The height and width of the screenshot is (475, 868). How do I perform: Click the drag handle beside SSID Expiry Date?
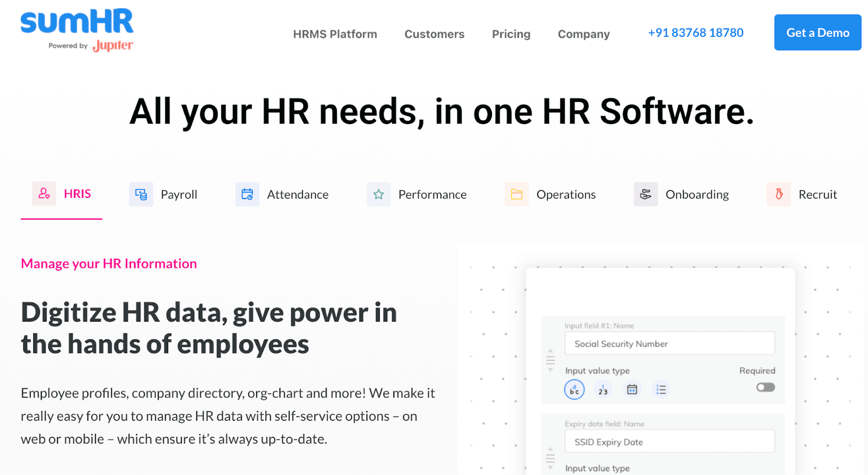coord(550,458)
